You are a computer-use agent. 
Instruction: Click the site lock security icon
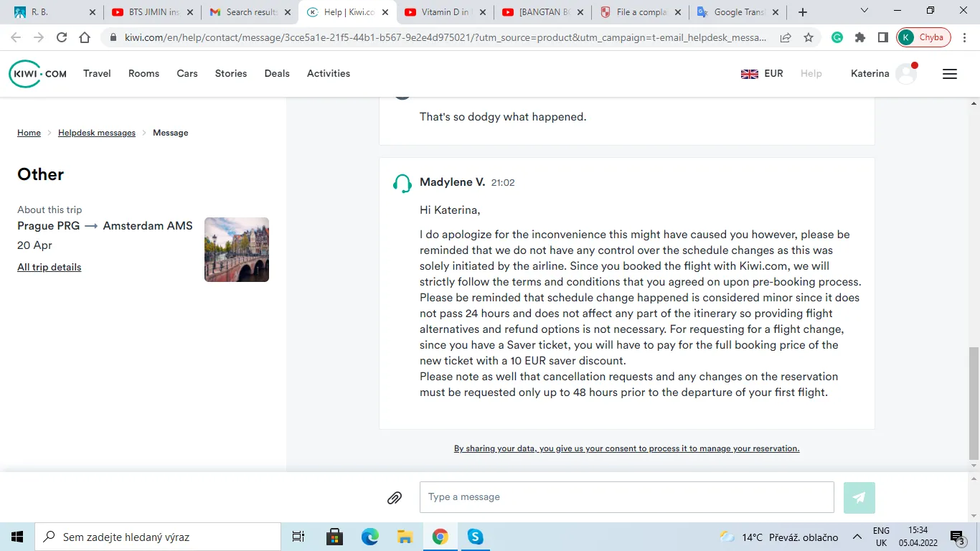tap(113, 38)
